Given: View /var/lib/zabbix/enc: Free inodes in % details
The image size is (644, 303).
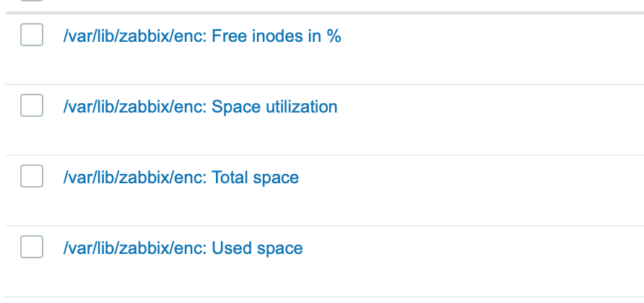Looking at the screenshot, I should coord(201,36).
